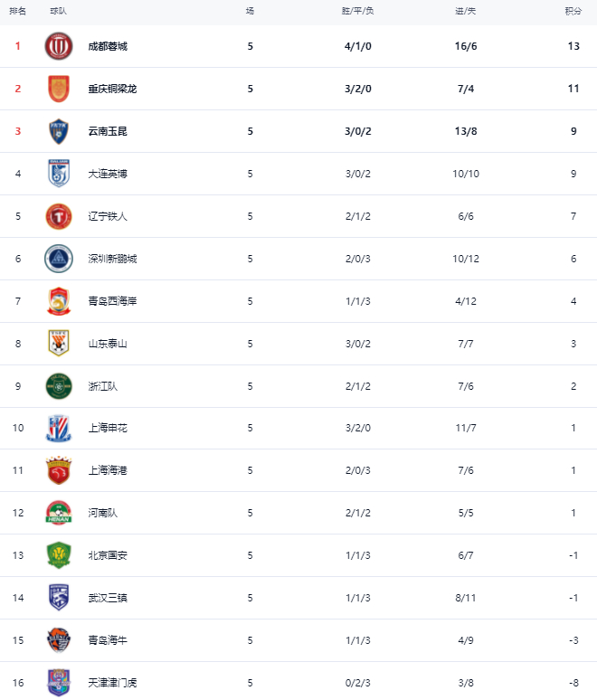Image resolution: width=597 pixels, height=700 pixels.
Task: Open the 武汉三镇 team name link
Action: click(108, 598)
